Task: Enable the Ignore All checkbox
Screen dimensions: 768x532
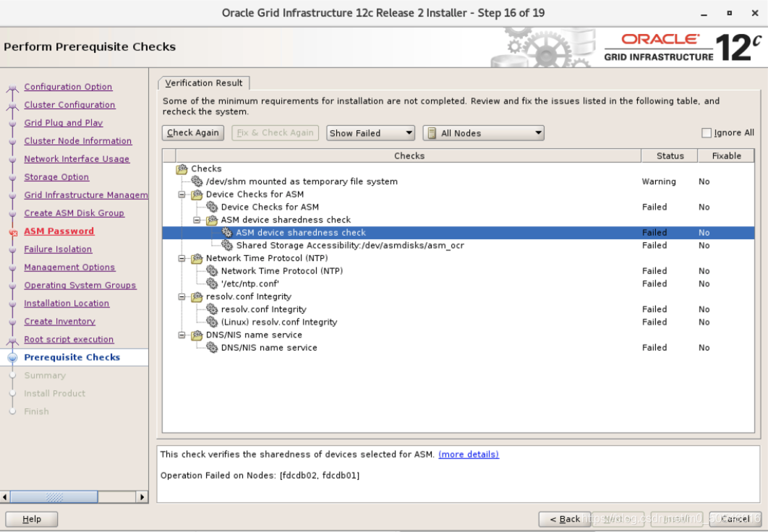Action: pos(707,132)
